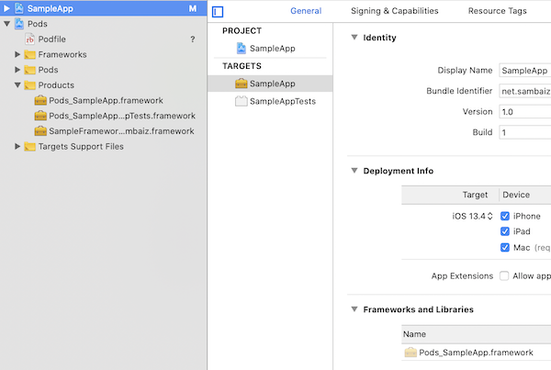This screenshot has height=370, width=551.
Task: Collapse the Frameworks and Libraries section
Action: click(x=354, y=309)
